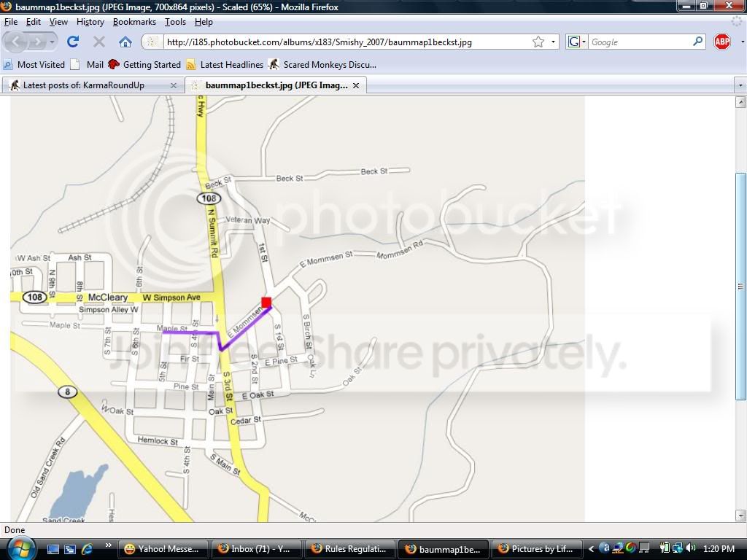Bookmark this page with the star icon

tap(538, 42)
